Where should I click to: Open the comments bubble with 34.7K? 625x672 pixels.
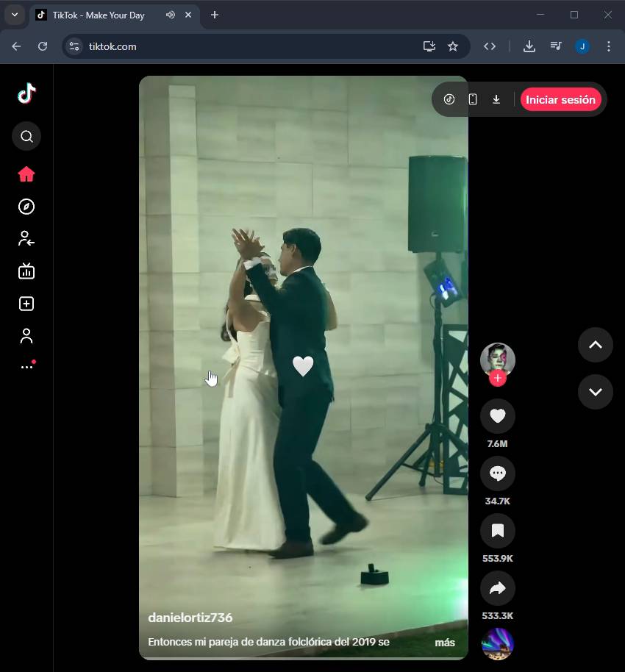(x=497, y=474)
